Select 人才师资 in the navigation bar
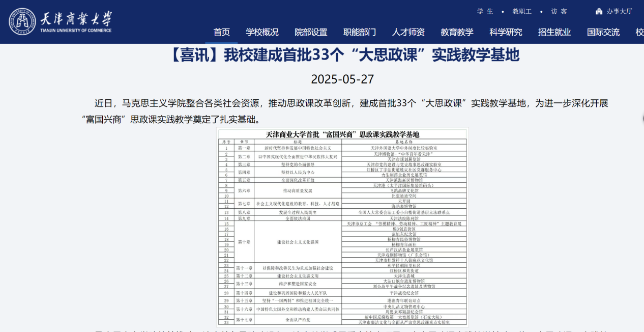Image resolution: width=644 pixels, height=332 pixels. click(408, 32)
